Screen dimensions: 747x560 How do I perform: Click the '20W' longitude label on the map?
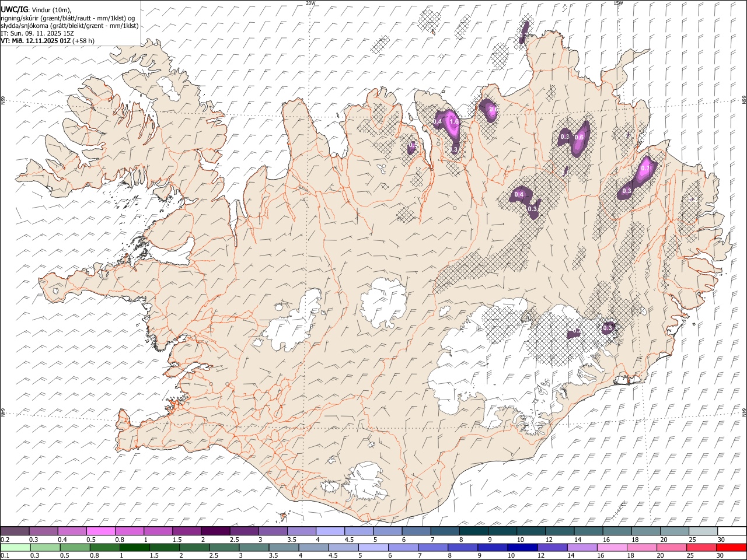click(310, 3)
